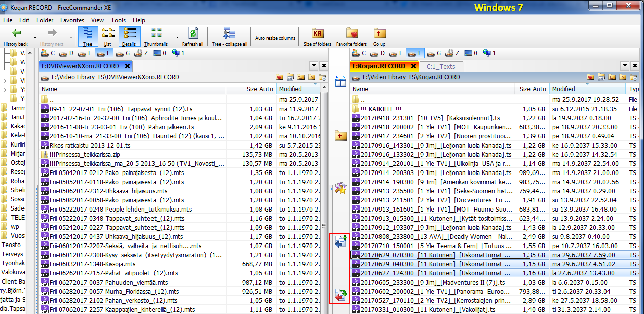Viewport: 644px width, 314px height.
Task: Select !!!Prinsessa_telkkarissa.zip file
Action: pos(85,155)
